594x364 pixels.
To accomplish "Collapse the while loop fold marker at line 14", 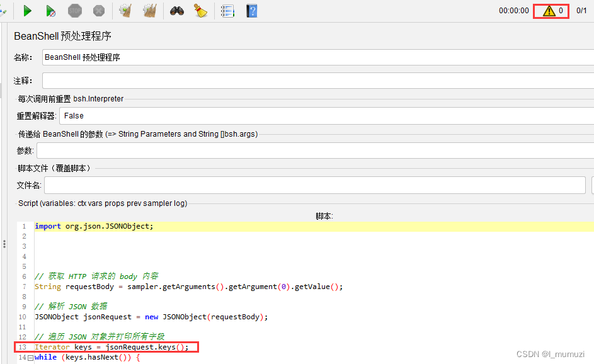I will click(x=30, y=358).
